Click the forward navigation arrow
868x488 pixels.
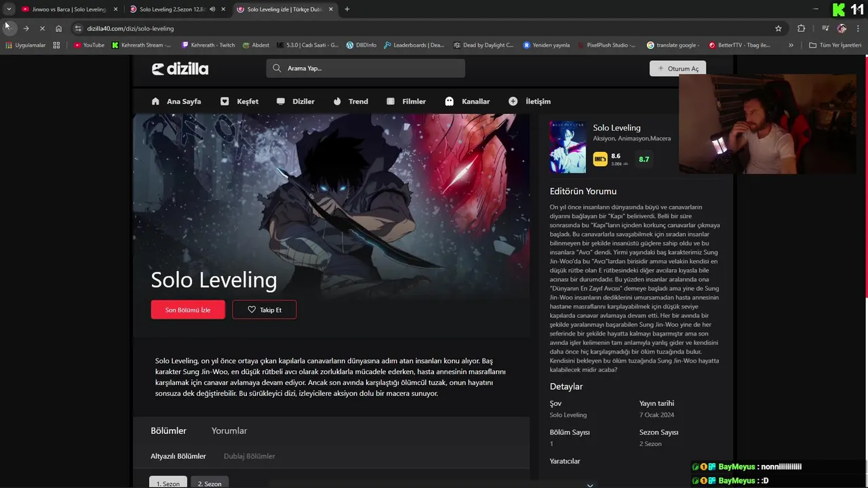[x=25, y=28]
